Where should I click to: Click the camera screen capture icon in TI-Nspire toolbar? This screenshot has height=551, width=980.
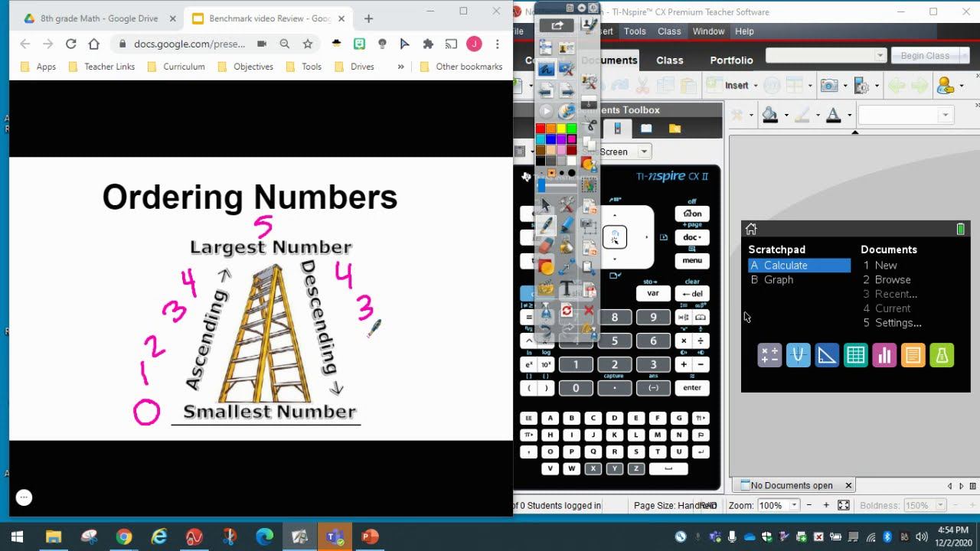[x=828, y=86]
